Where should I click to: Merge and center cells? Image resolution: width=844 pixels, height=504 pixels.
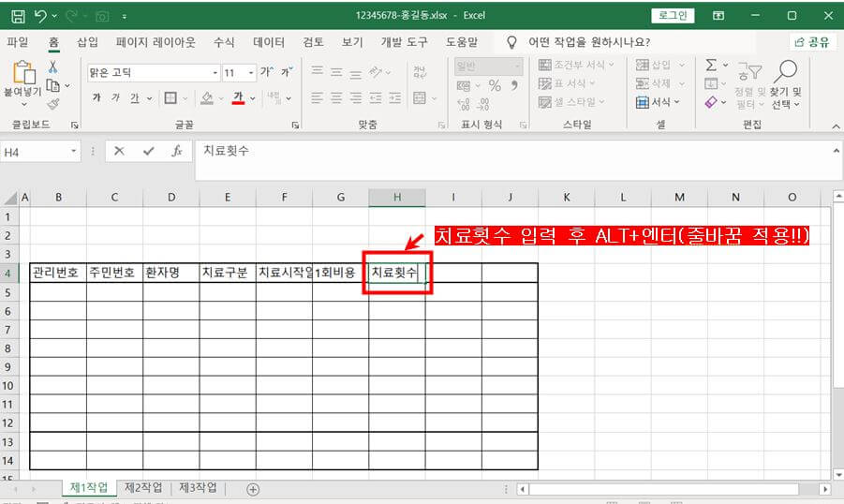coord(420,97)
